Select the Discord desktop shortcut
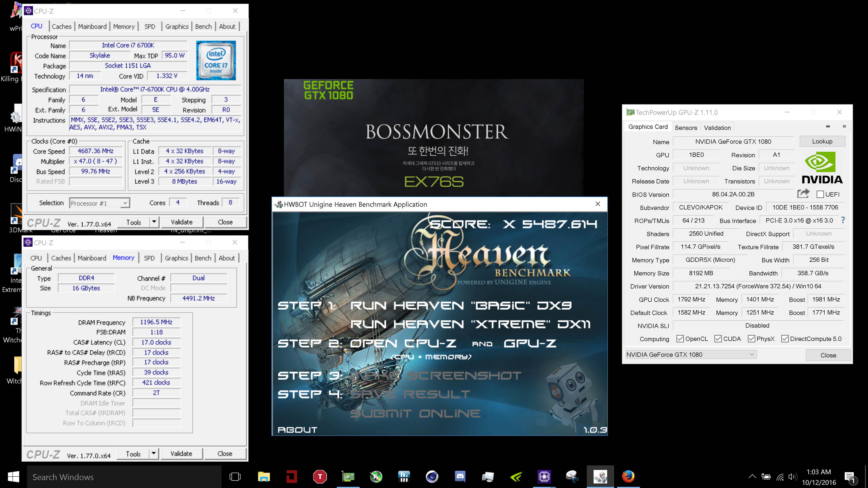Image resolution: width=868 pixels, height=488 pixels. pyautogui.click(x=16, y=168)
